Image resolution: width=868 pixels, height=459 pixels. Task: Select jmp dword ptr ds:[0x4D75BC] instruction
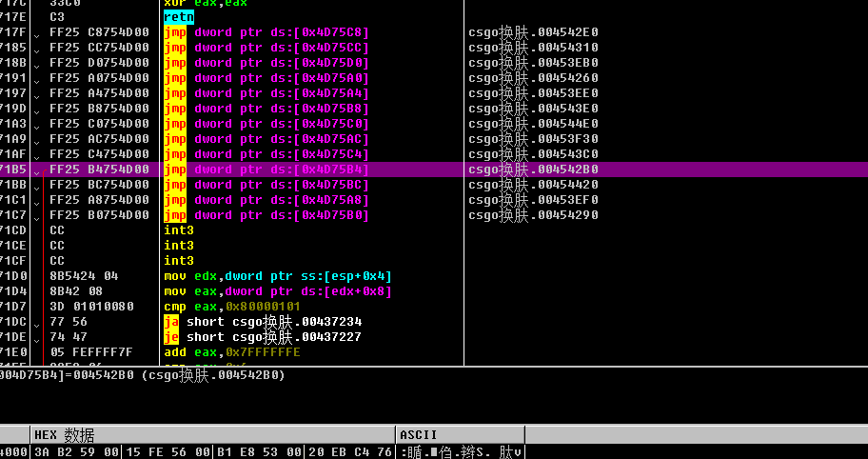(x=266, y=185)
